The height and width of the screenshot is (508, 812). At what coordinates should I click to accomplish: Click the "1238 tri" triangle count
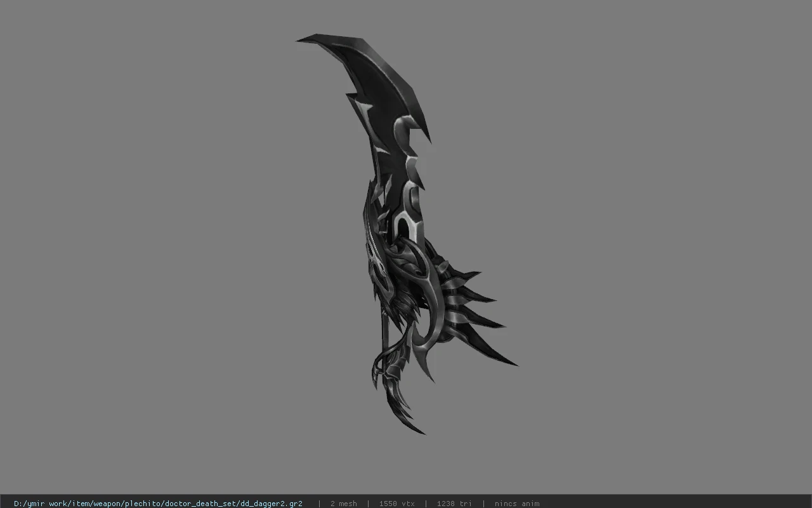tap(454, 504)
